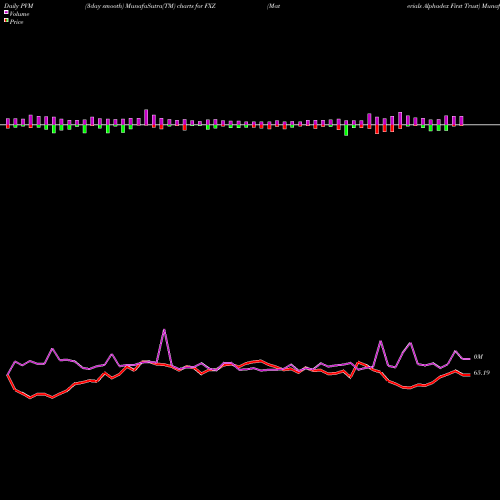Click the 'erials Alphadex First Trust' title text
This screenshot has width=500, height=500.
[x=442, y=6]
